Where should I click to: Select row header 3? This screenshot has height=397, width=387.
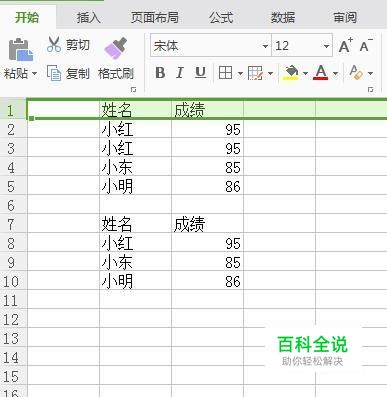pyautogui.click(x=13, y=148)
